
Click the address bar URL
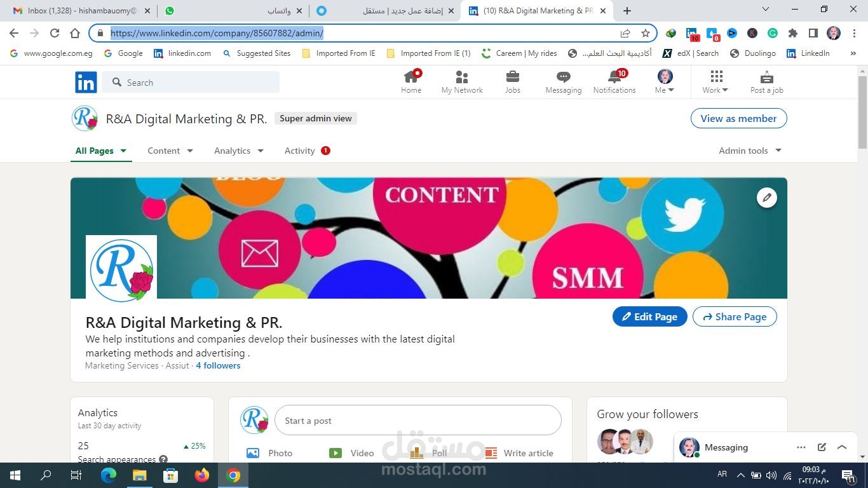[x=217, y=33]
